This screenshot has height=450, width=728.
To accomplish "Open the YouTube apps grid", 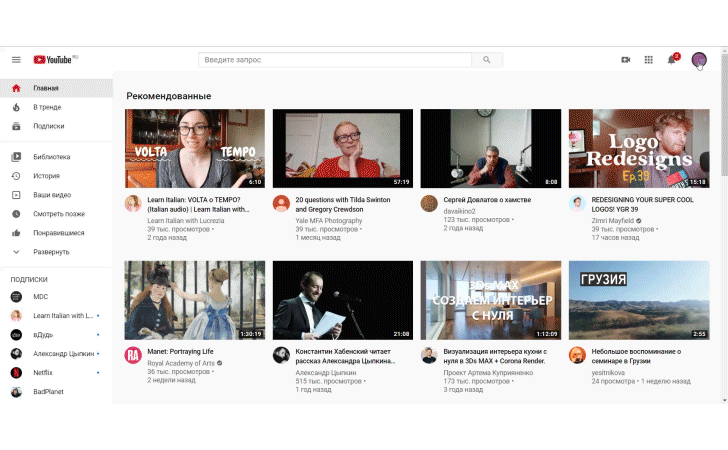I will pyautogui.click(x=648, y=60).
